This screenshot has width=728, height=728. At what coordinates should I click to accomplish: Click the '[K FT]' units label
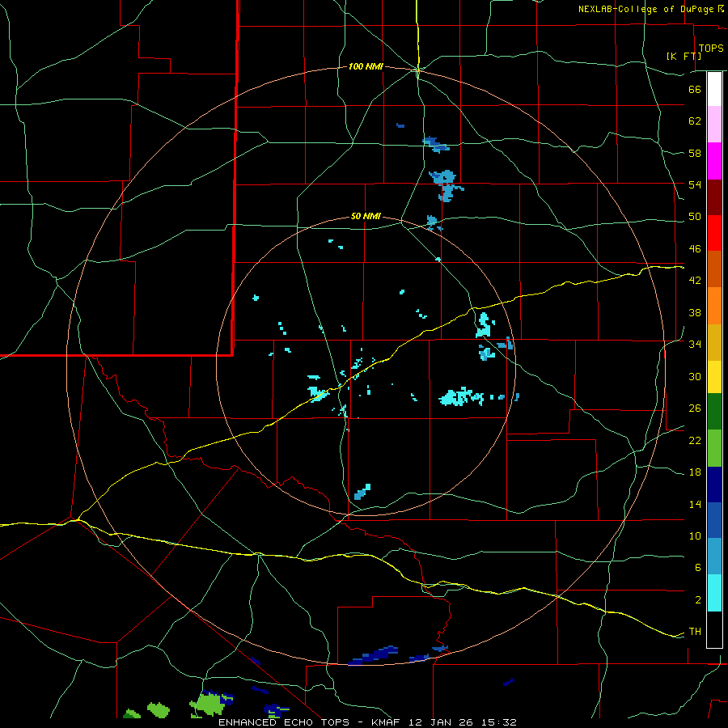tap(684, 56)
